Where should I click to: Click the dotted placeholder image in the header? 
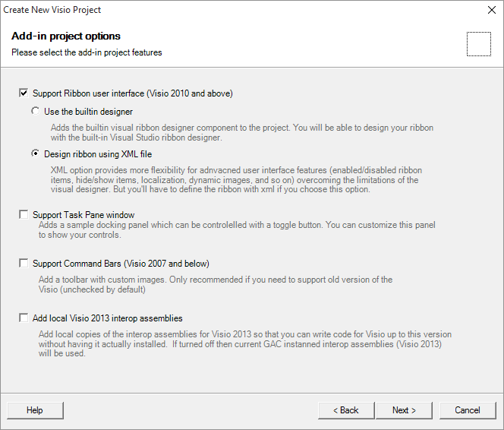pyautogui.click(x=479, y=44)
